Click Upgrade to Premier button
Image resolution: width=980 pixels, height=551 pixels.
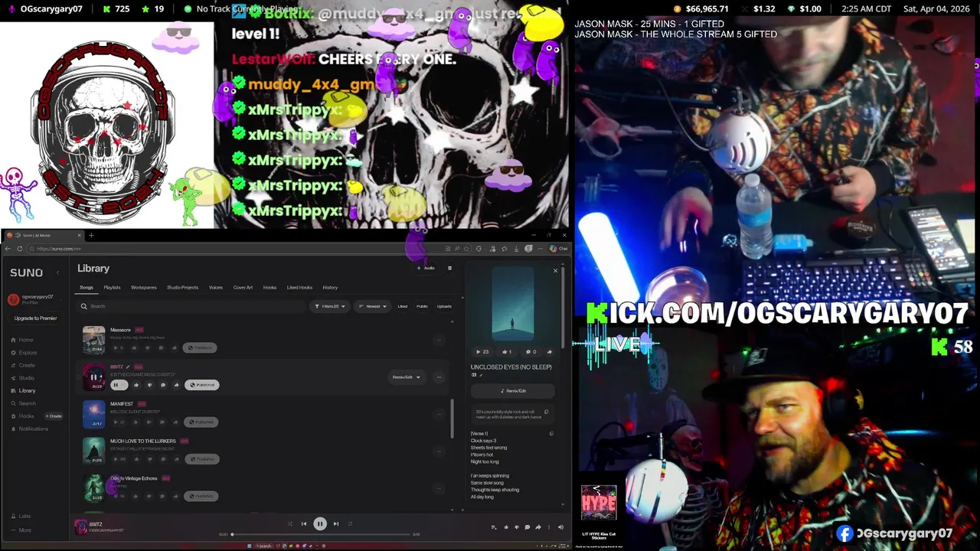click(x=35, y=318)
